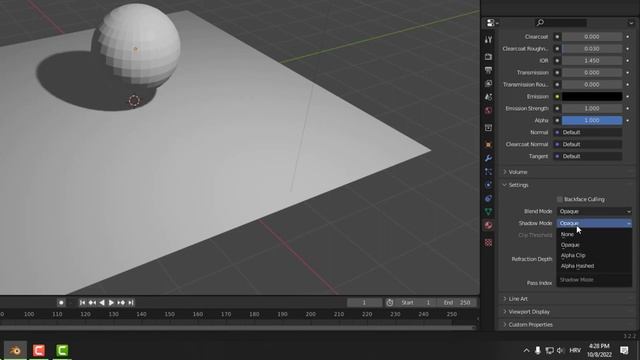Open the Render properties tab
640x360 pixels.
(489, 57)
